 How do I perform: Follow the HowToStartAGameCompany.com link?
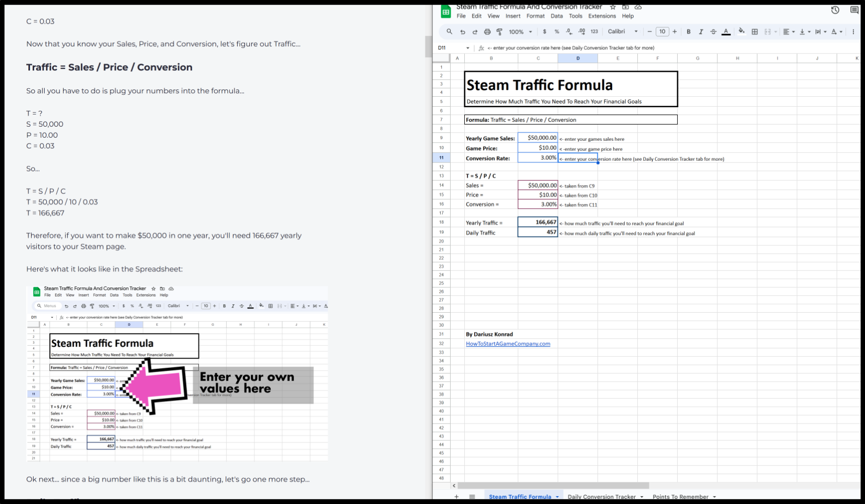point(508,344)
